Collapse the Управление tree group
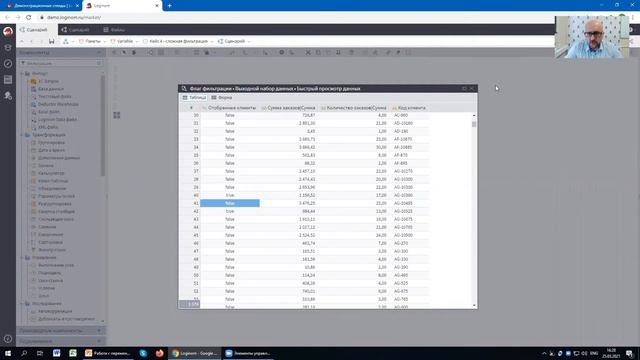The height and width of the screenshot is (360, 640). click(x=22, y=258)
